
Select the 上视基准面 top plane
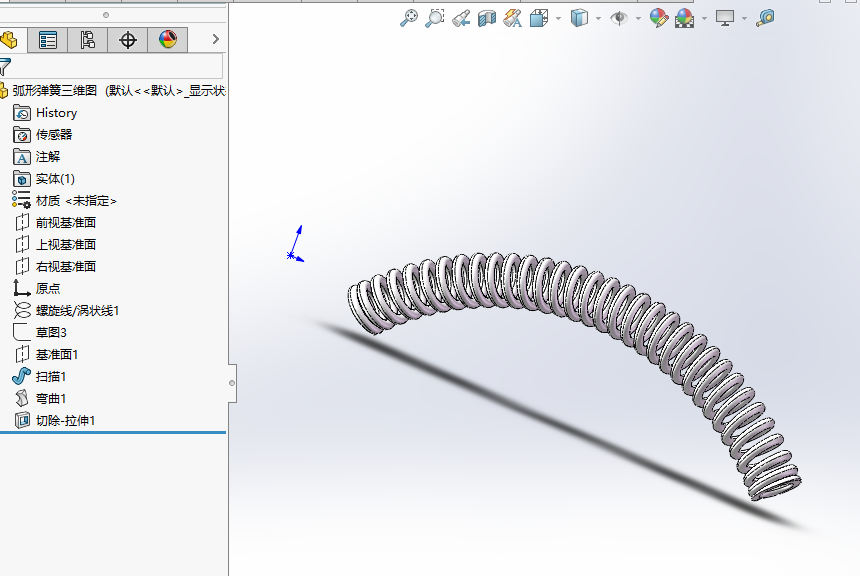[54, 245]
